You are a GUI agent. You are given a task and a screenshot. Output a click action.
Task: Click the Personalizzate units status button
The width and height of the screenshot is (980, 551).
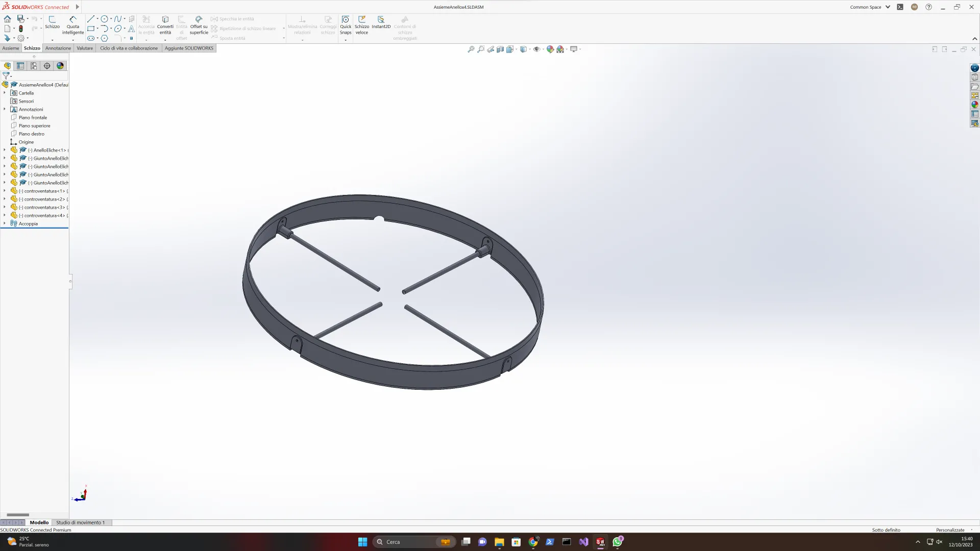pos(950,530)
